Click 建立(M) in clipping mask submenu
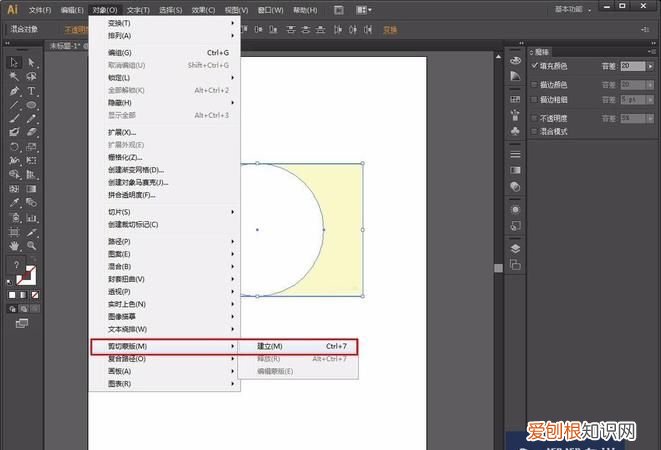This screenshot has width=661, height=450. tap(298, 346)
